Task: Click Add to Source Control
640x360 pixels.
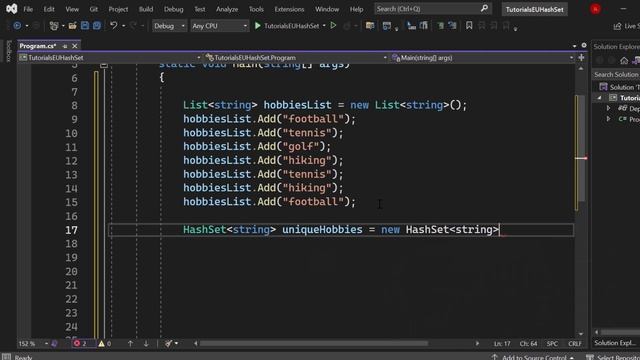Action: (533, 357)
